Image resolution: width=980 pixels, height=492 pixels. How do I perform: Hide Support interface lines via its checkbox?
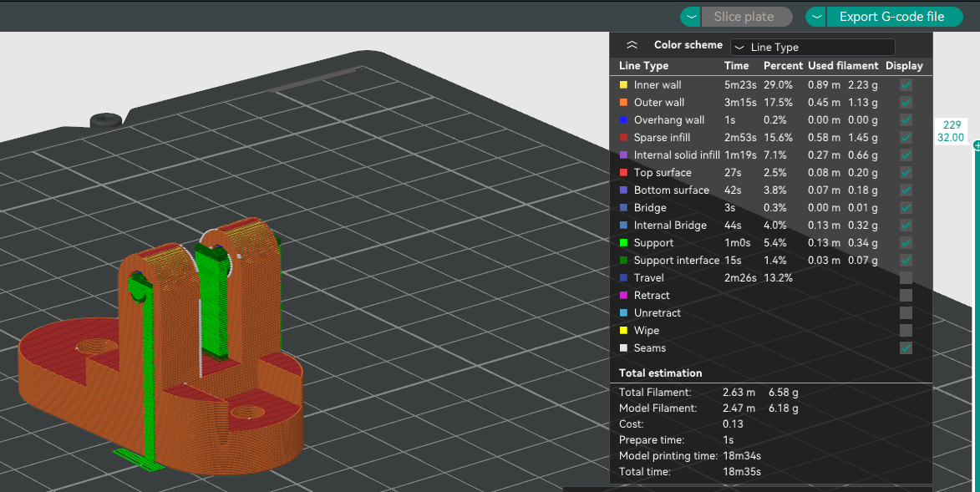coord(906,261)
